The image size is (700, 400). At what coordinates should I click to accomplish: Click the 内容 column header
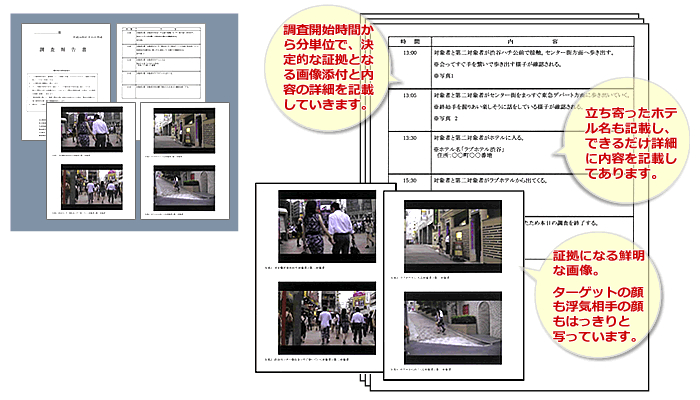[533, 42]
